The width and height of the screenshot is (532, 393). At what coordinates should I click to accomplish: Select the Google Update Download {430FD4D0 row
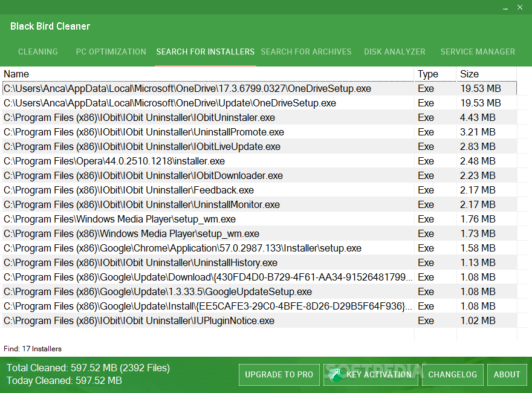259,278
